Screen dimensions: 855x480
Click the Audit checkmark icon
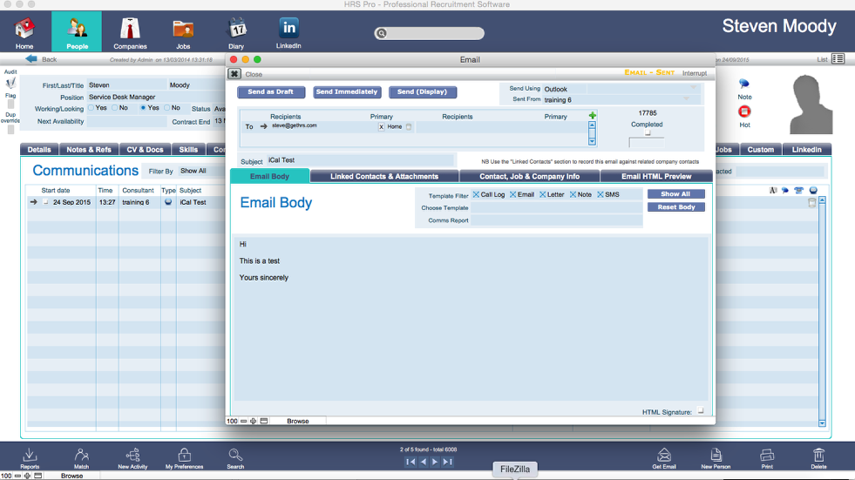[x=10, y=83]
